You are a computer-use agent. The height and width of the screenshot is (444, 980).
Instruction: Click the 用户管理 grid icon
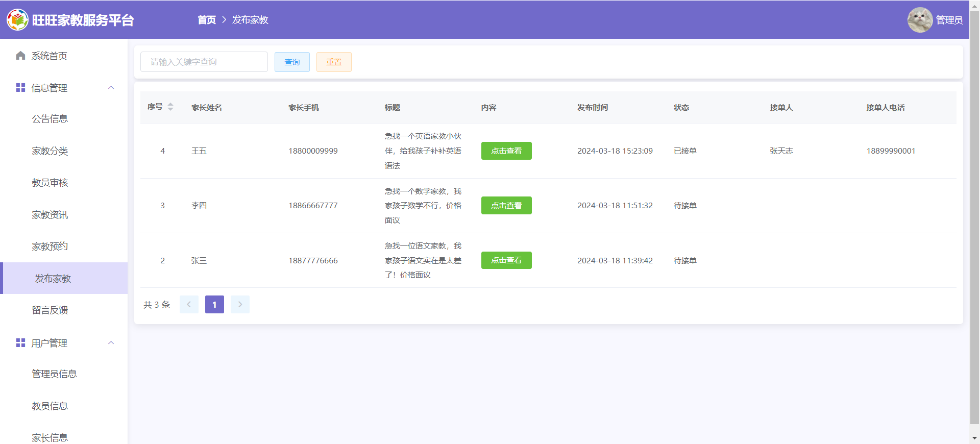20,343
